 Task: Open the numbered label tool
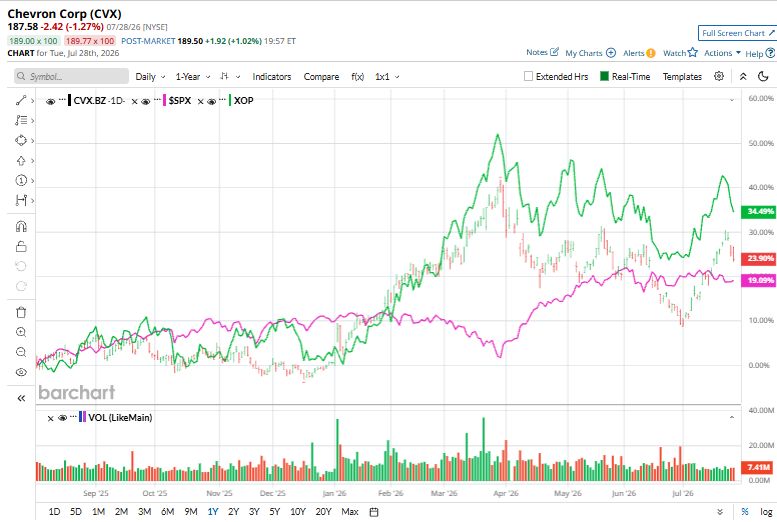[21, 180]
